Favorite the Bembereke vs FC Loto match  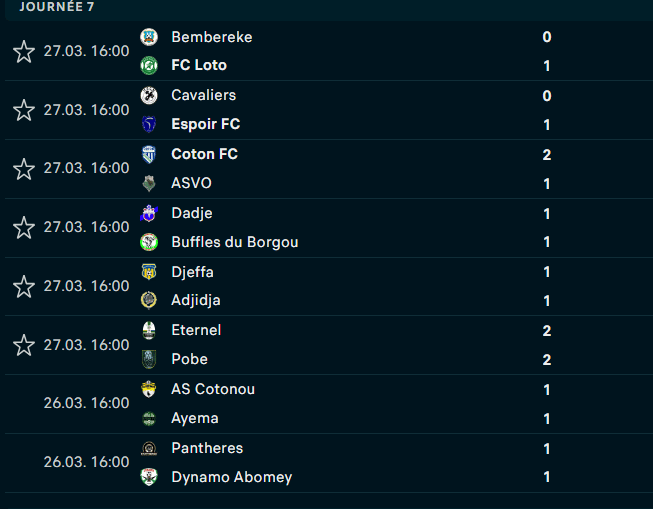pyautogui.click(x=24, y=51)
